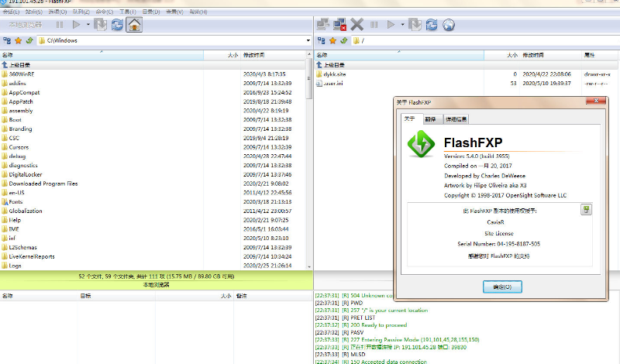The width and height of the screenshot is (620, 364).
Task: Close the About FlashFXP dialog
Action: 596,101
